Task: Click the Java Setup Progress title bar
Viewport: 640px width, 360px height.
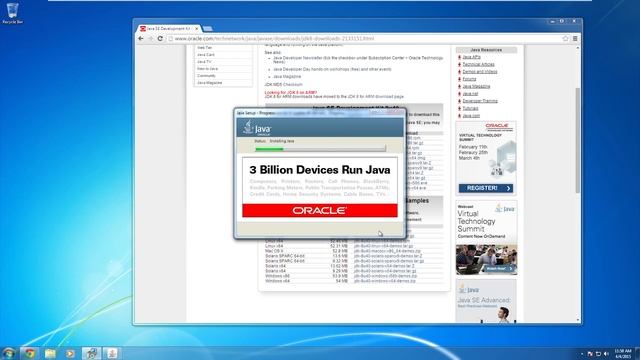Action: [x=320, y=113]
